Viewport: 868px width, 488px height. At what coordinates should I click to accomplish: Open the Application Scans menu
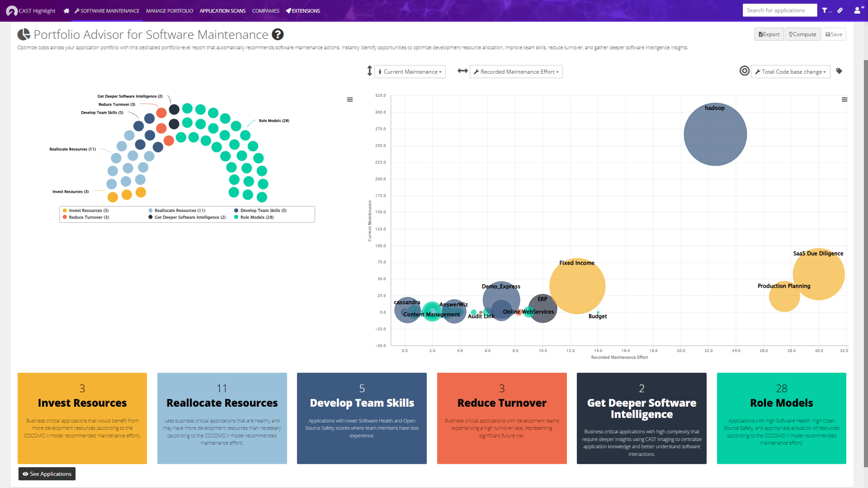tap(222, 11)
